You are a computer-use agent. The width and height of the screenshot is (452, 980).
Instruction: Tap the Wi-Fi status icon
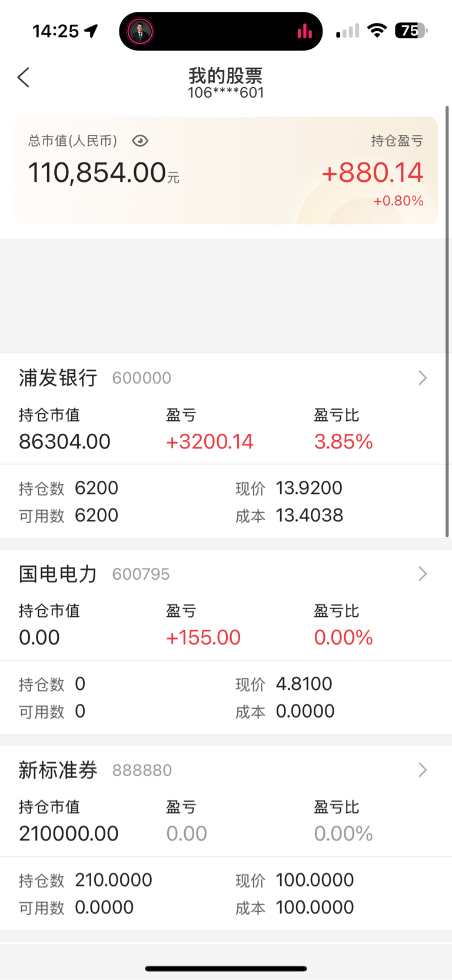pos(377,31)
